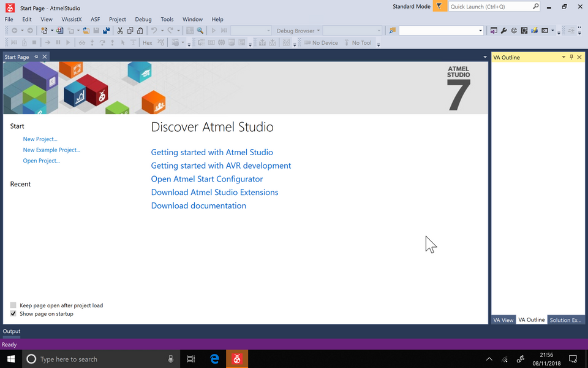Toggle the Hex display button
This screenshot has height=368, width=588.
coord(147,43)
